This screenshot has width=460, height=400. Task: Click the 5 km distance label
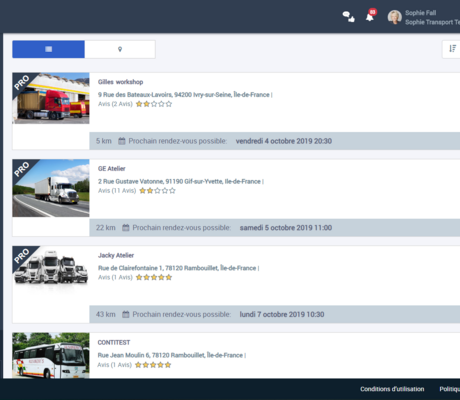pos(104,141)
